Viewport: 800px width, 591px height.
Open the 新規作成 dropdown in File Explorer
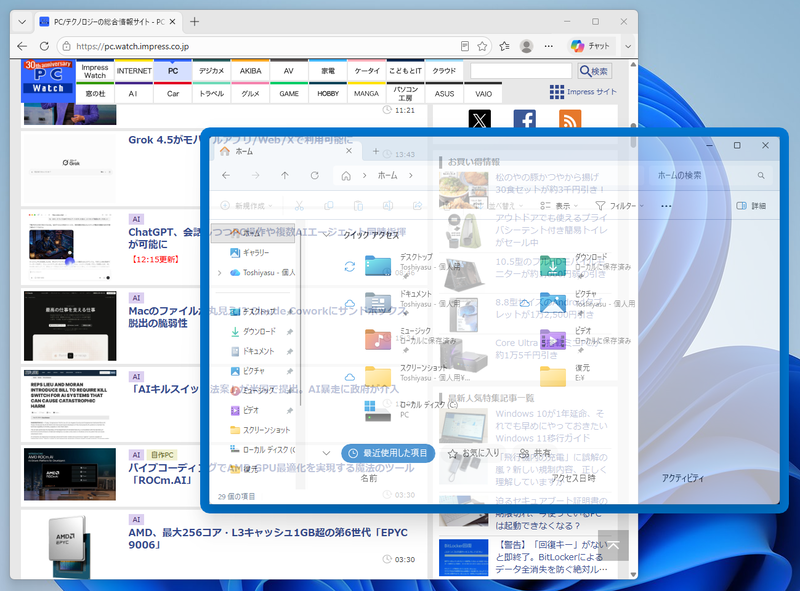[x=246, y=206]
